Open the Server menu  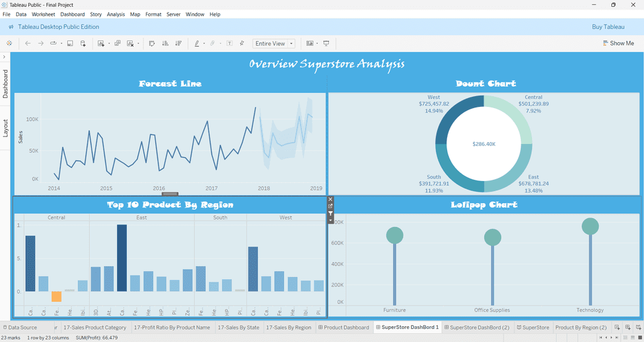[174, 14]
